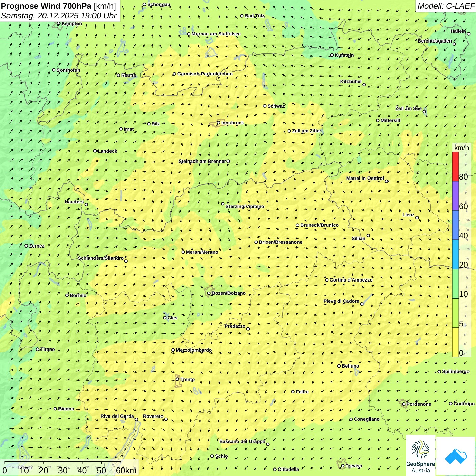The height and width of the screenshot is (476, 476).
Task: Click the 'Schlanders/Silandro' label
Action: (x=101, y=258)
